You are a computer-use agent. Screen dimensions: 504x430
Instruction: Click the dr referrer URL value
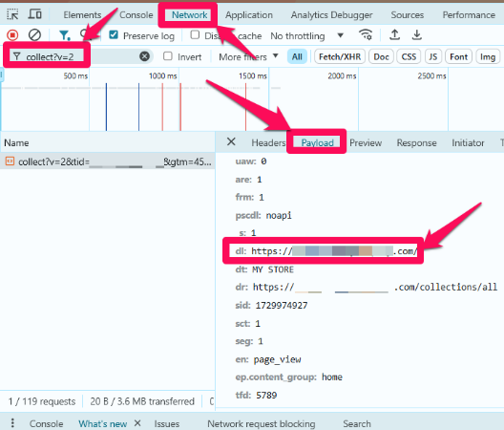375,287
